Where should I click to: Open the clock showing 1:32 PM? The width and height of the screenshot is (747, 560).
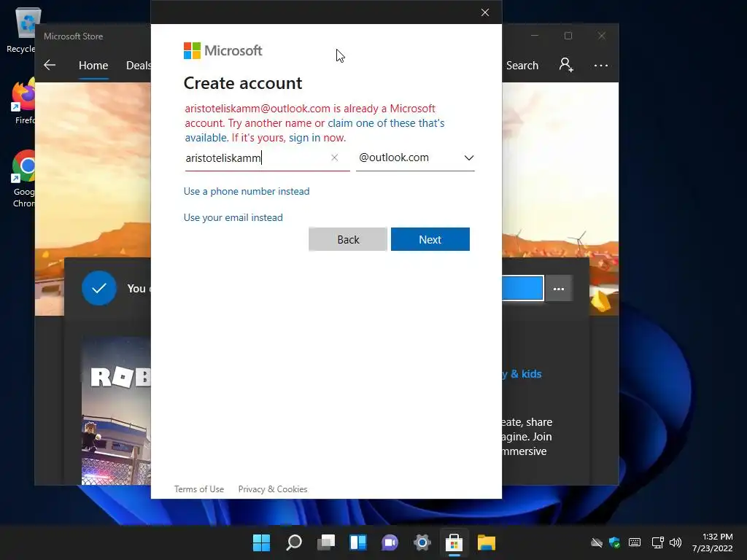coord(712,542)
